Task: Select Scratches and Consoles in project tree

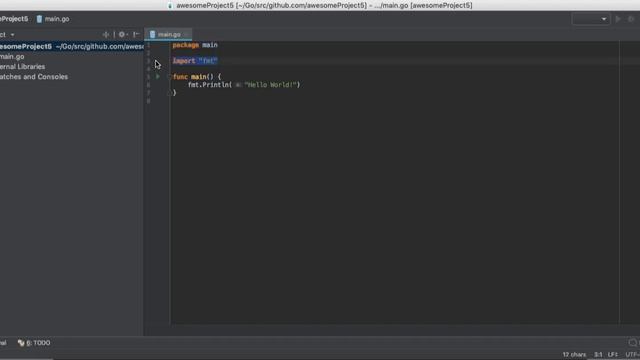Action: pyautogui.click(x=34, y=77)
